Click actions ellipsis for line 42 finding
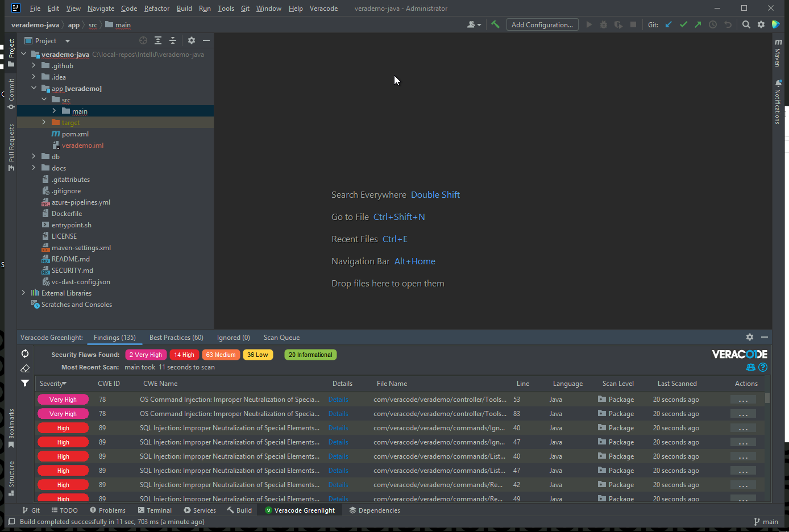This screenshot has width=789, height=532. (743, 485)
